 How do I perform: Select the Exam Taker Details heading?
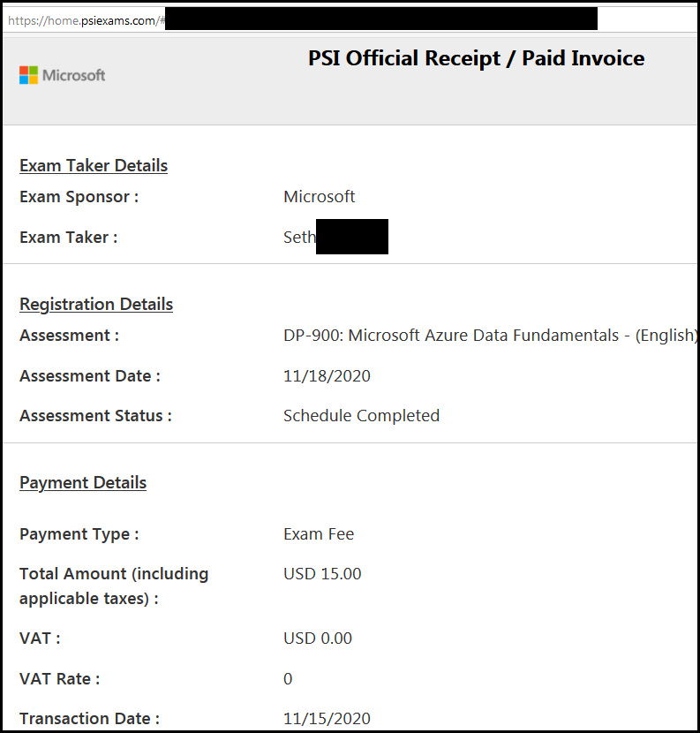click(x=94, y=166)
